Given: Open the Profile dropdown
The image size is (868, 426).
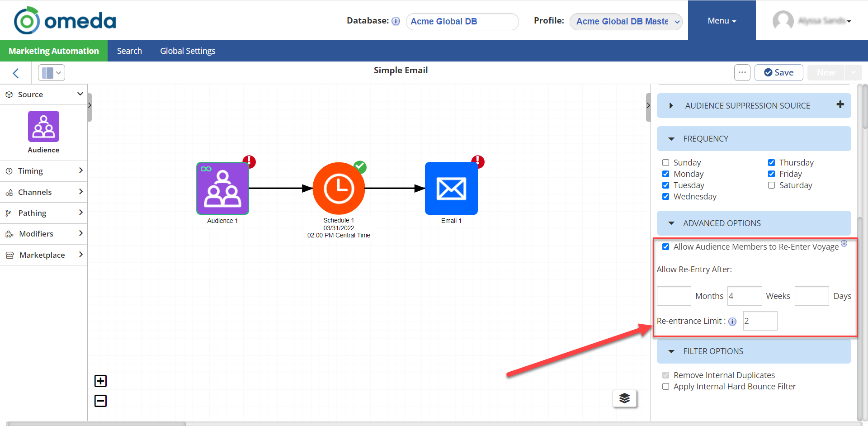Looking at the screenshot, I should click(626, 22).
